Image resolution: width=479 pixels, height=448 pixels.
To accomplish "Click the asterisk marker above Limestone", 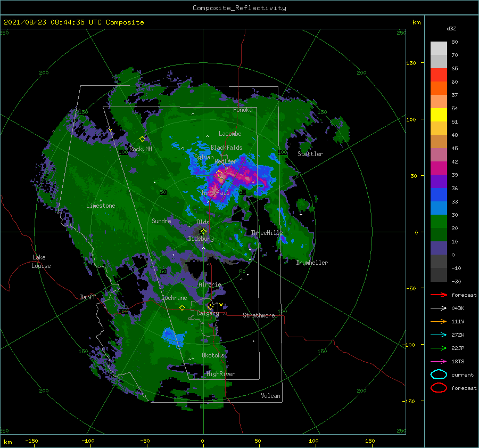I will pos(101,201).
